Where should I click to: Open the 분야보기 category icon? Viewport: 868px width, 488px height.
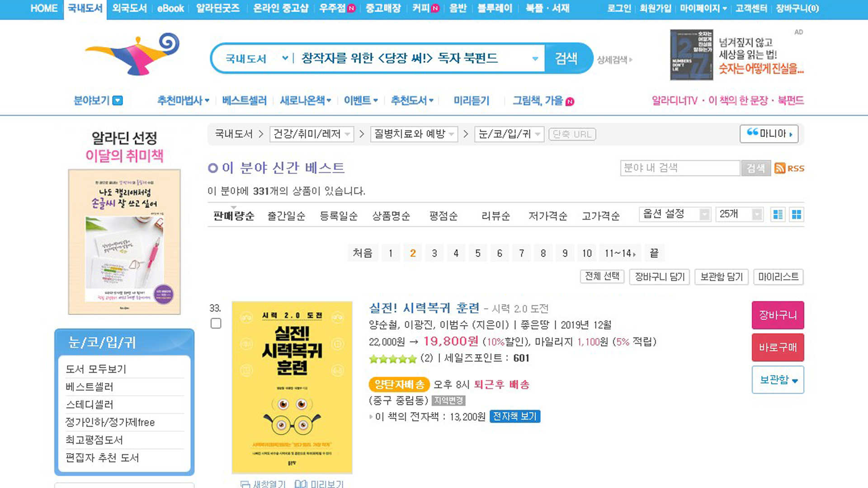click(x=118, y=100)
